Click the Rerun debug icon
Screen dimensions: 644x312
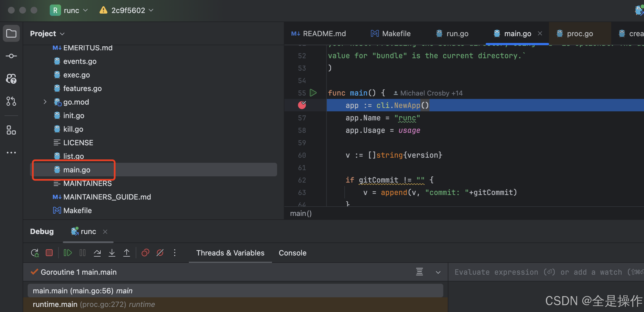click(35, 253)
